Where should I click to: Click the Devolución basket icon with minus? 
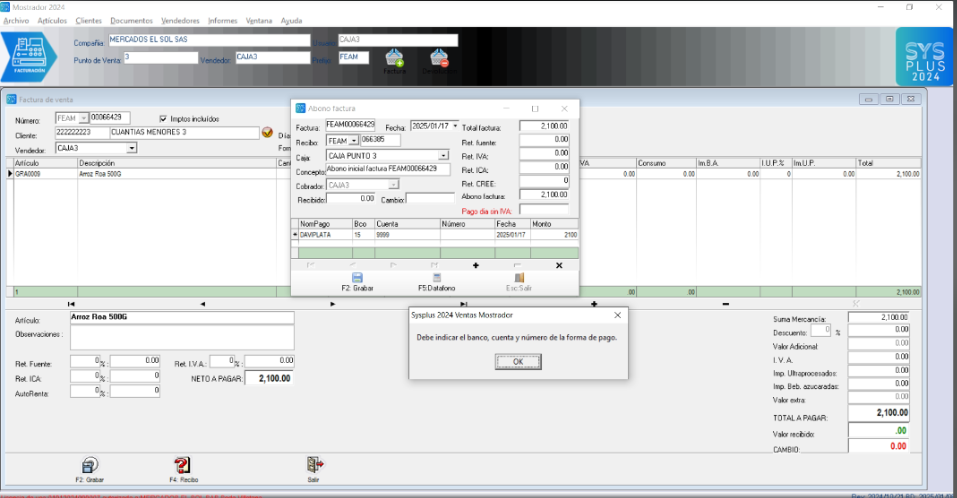(439, 58)
